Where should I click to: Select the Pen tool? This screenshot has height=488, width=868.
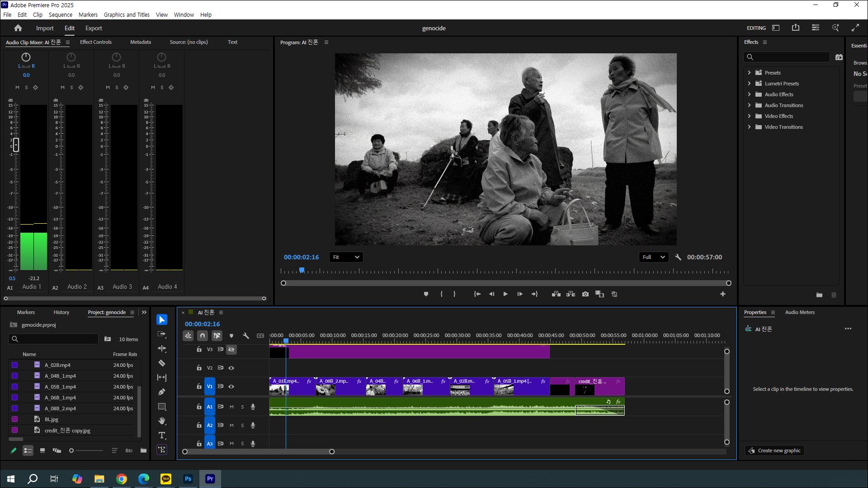click(161, 392)
